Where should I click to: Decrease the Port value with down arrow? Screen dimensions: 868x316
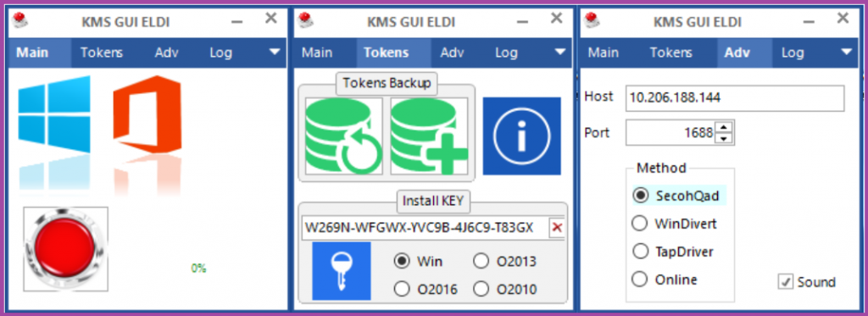point(724,138)
